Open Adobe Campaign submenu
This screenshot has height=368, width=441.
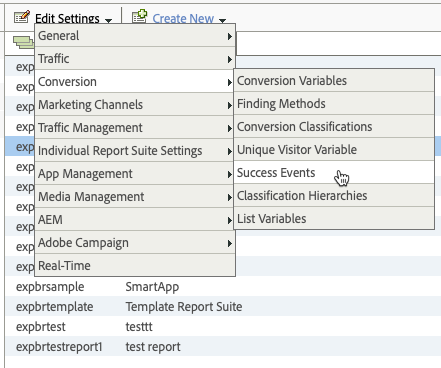[x=135, y=242]
